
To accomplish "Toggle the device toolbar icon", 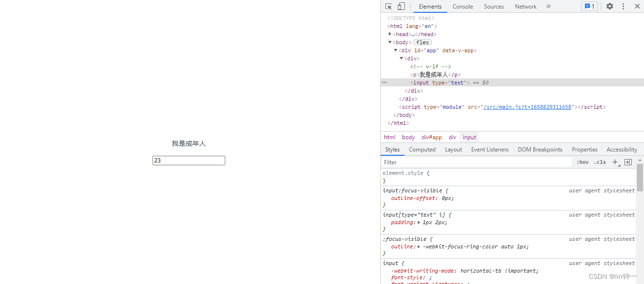I will 401,6.
